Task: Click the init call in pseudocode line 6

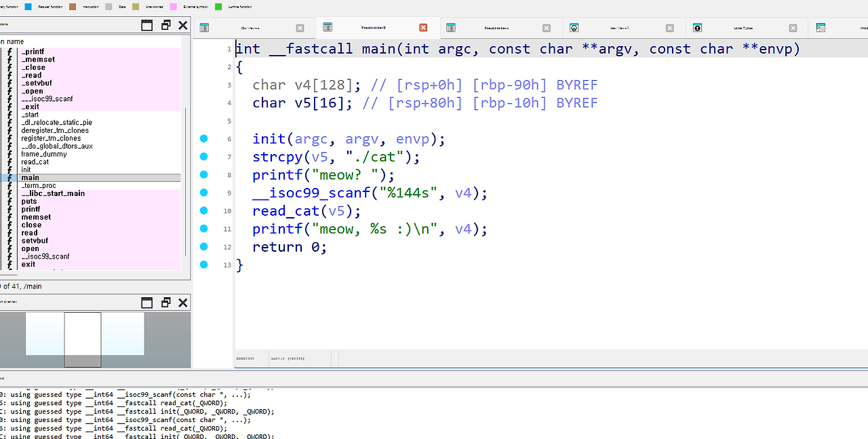Action: coord(269,139)
